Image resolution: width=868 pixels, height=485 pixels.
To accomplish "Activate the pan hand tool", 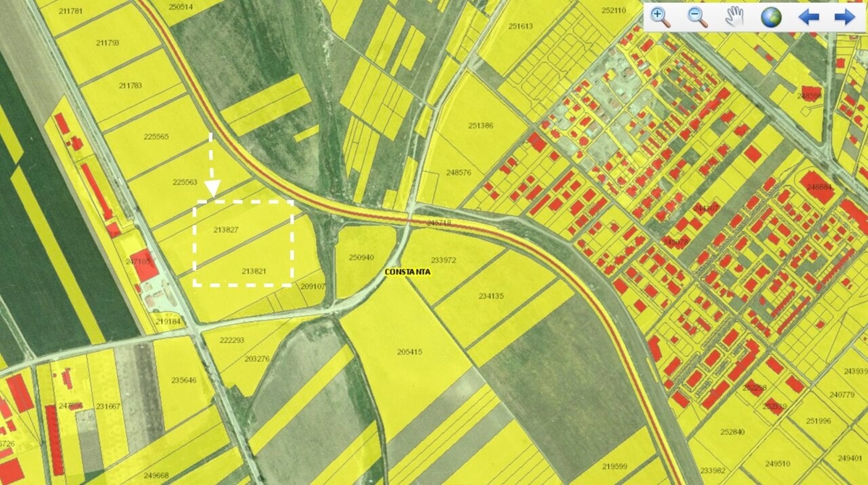I will (734, 17).
